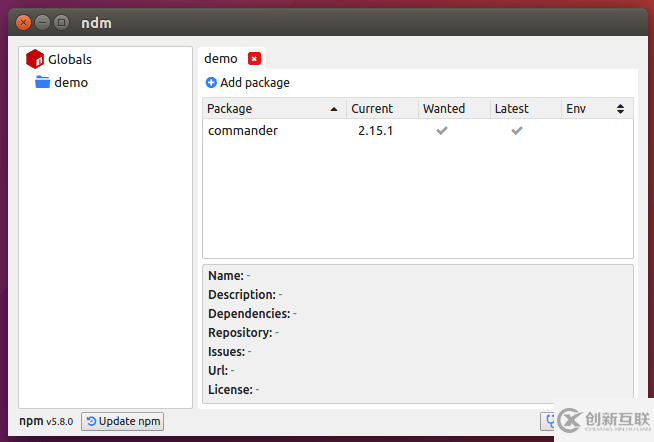Switch to the demo tab
Viewport: 654px width, 442px height.
click(x=221, y=59)
